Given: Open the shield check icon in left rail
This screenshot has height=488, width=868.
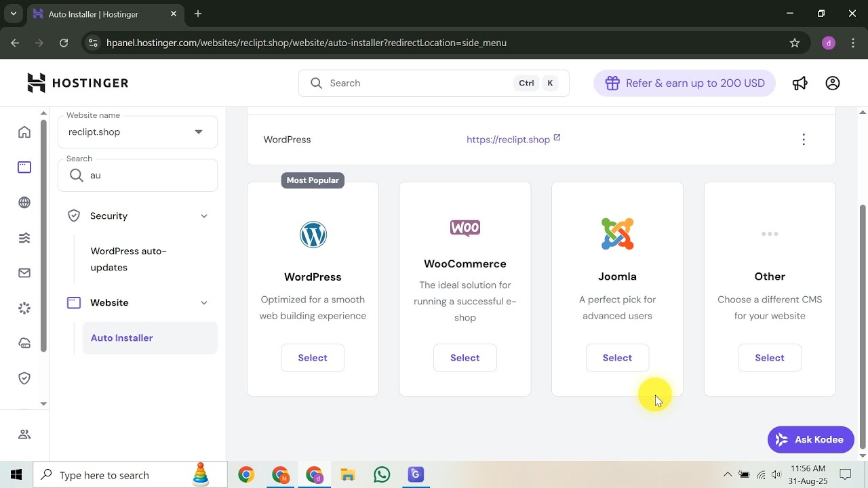Looking at the screenshot, I should point(24,378).
